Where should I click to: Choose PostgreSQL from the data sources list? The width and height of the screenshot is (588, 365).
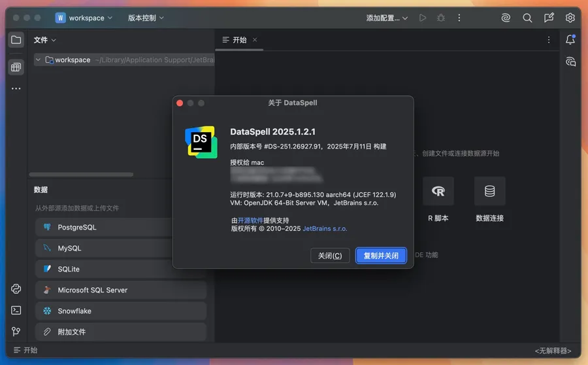[x=76, y=228]
